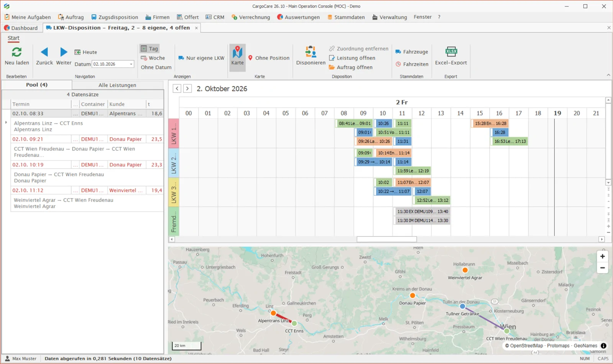
Task: Close the LKW-Disposition tab
Action: (x=196, y=28)
